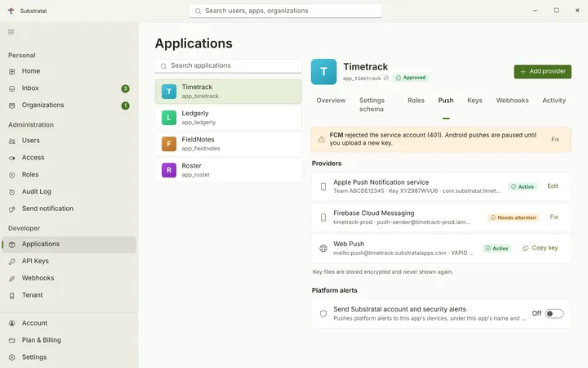Image resolution: width=588 pixels, height=368 pixels.
Task: Click the Timetrack T avatar in list
Action: 169,92
